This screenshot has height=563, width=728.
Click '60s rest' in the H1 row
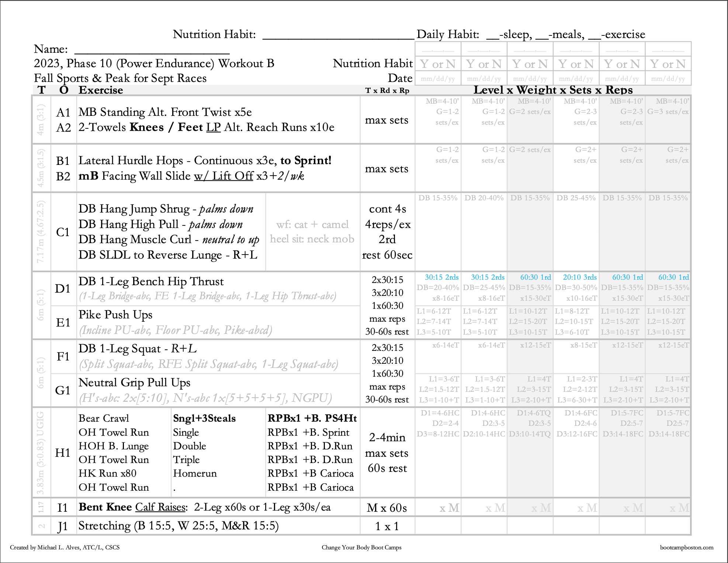(x=387, y=468)
